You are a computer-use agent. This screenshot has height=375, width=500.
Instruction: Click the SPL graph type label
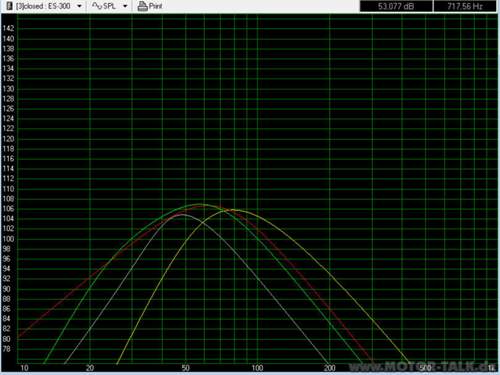click(x=109, y=6)
